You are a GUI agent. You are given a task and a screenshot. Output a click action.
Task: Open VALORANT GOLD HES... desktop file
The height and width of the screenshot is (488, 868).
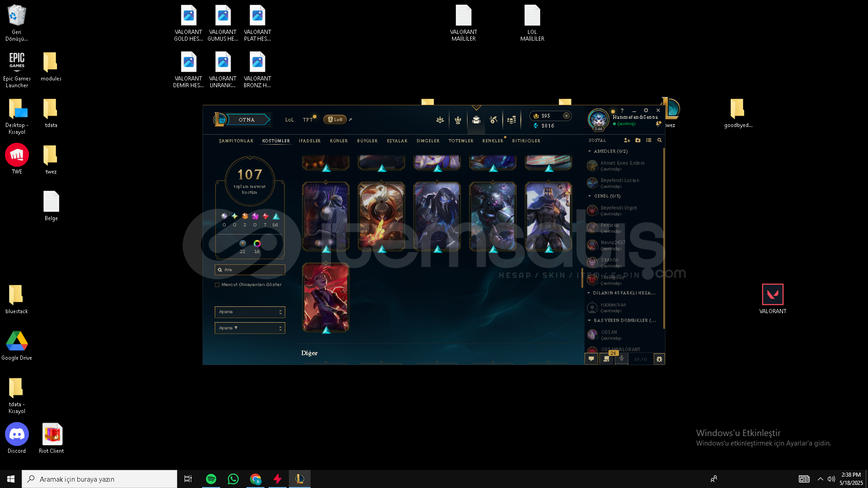[189, 23]
